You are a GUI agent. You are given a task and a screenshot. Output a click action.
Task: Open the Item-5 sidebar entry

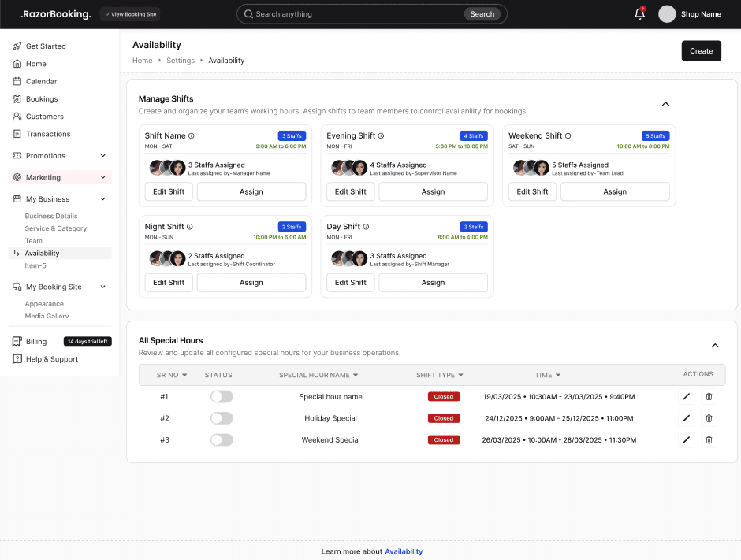click(x=35, y=265)
